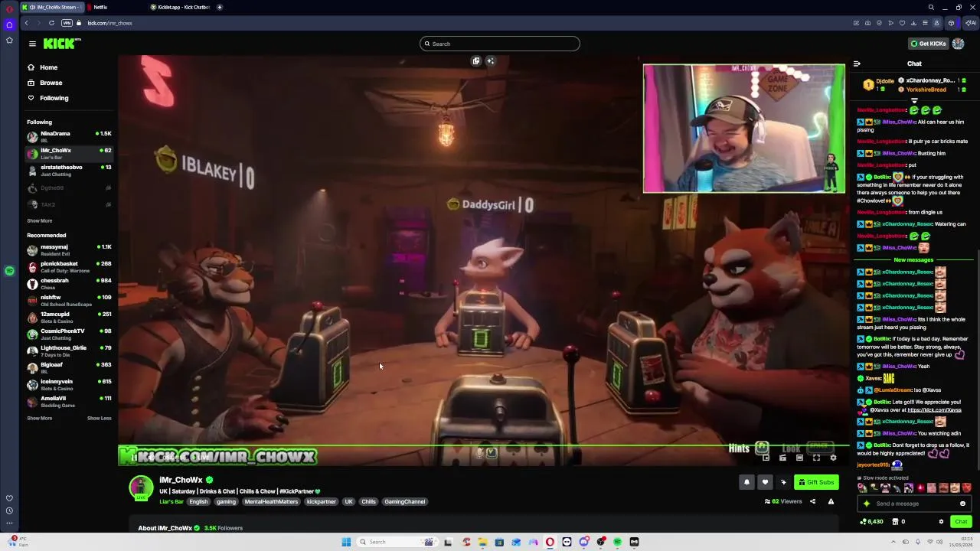Open the user profile avatar menu

coord(958,44)
